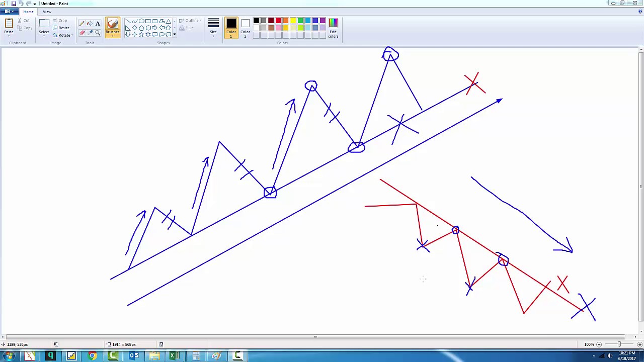Viewport: 644px width, 362px height.
Task: Open Calculator from taskbar
Action: point(196,356)
